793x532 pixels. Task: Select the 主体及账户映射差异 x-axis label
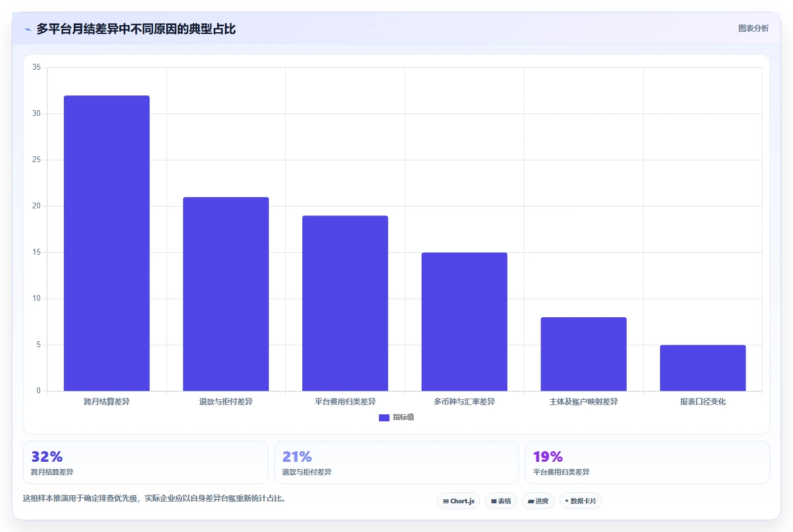point(583,401)
